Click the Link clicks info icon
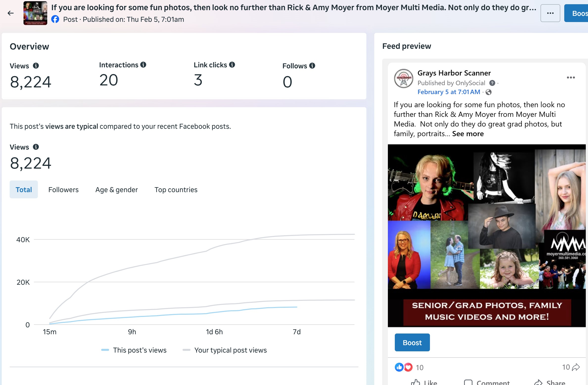588x385 pixels. [232, 65]
